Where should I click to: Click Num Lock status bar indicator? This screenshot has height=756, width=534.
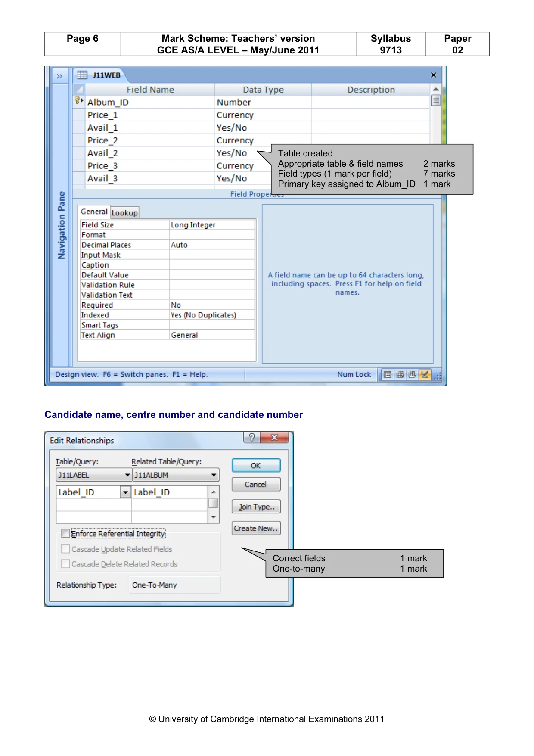(x=354, y=374)
